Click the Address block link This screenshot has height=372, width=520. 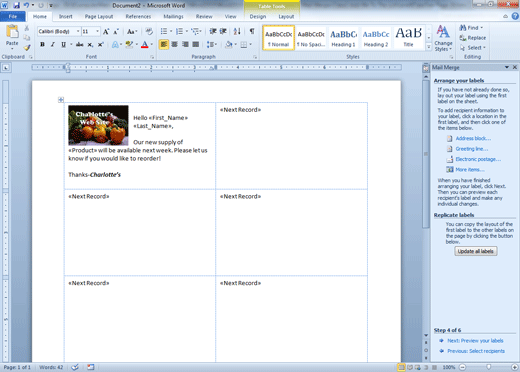tap(473, 138)
